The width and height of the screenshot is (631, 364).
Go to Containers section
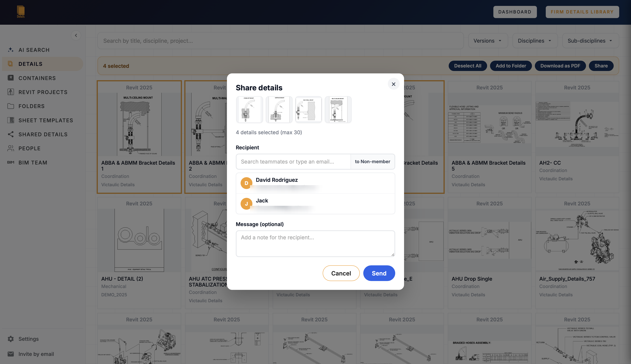[x=42, y=78]
